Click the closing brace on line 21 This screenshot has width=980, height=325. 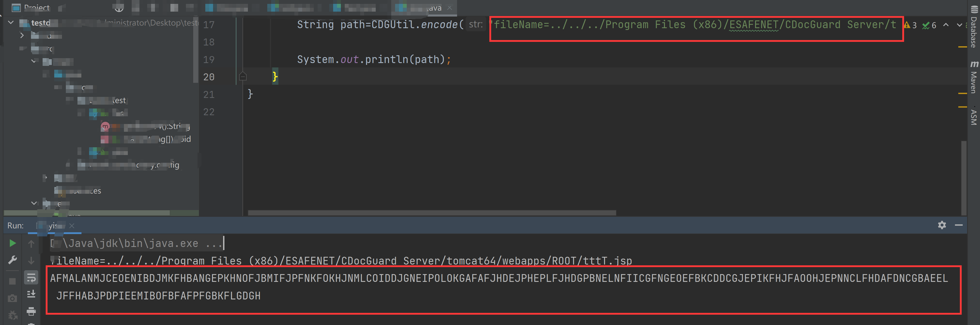coord(250,94)
